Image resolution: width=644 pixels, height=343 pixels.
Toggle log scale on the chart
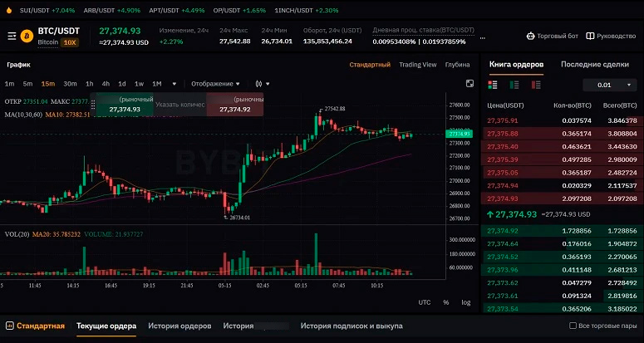(x=465, y=302)
